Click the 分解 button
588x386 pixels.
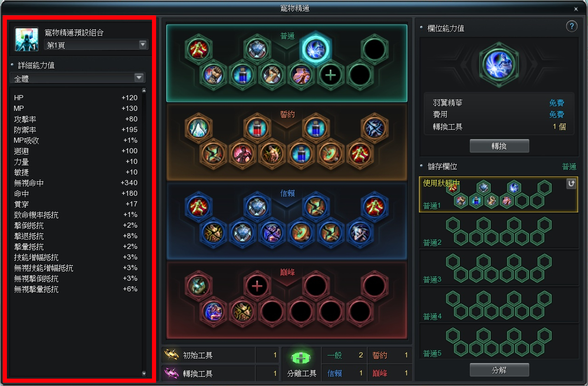coord(499,370)
